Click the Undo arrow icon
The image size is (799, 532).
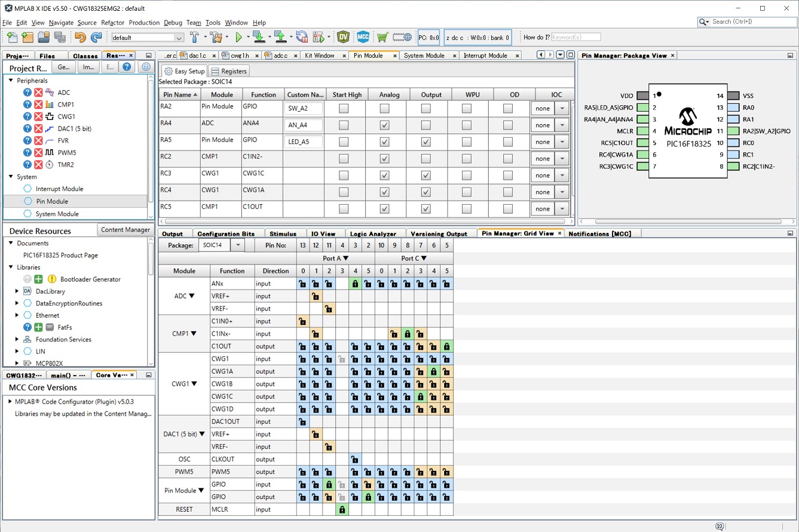80,37
